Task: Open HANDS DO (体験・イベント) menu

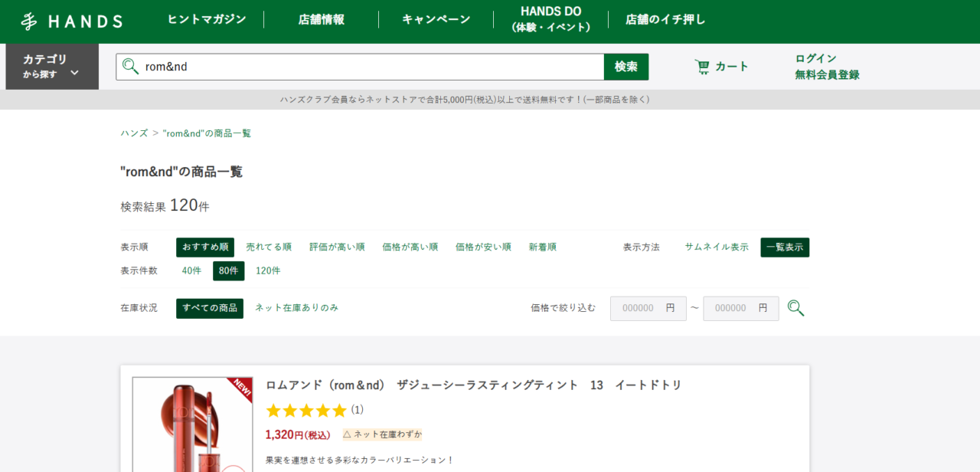Action: pyautogui.click(x=550, y=19)
